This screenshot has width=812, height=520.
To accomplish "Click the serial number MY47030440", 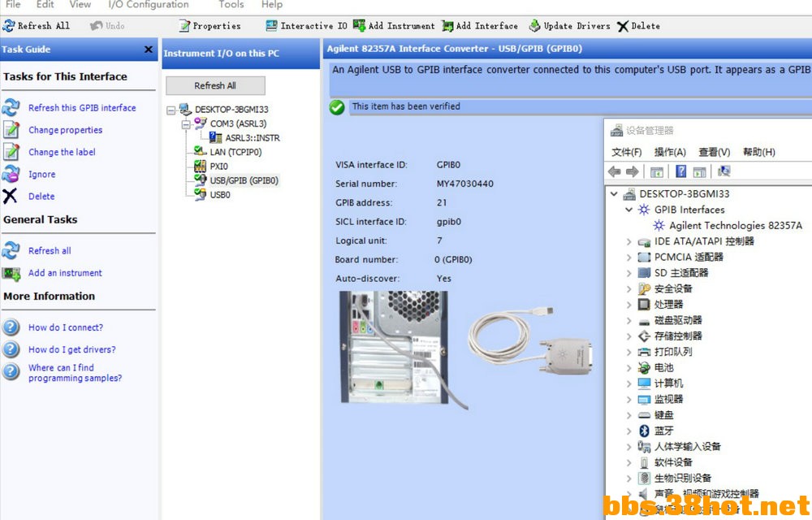I will tap(465, 184).
